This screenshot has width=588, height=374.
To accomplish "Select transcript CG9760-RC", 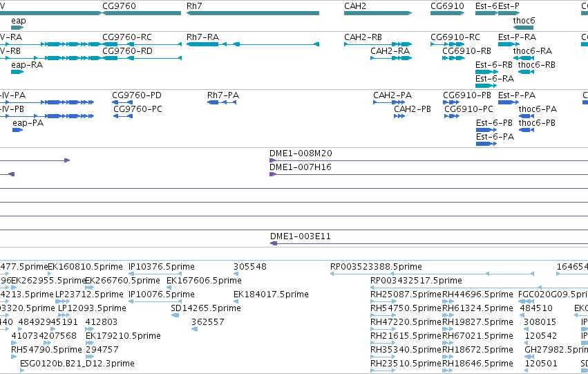I will point(142,44).
